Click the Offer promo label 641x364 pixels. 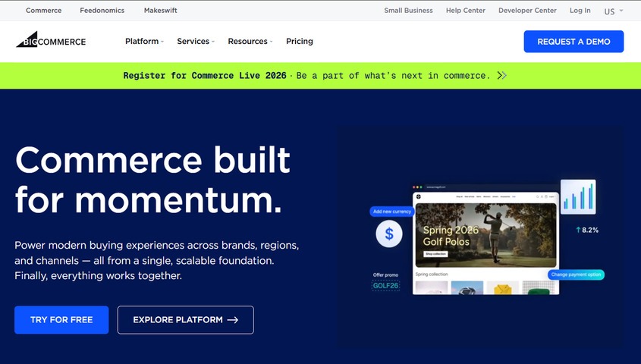[385, 275]
